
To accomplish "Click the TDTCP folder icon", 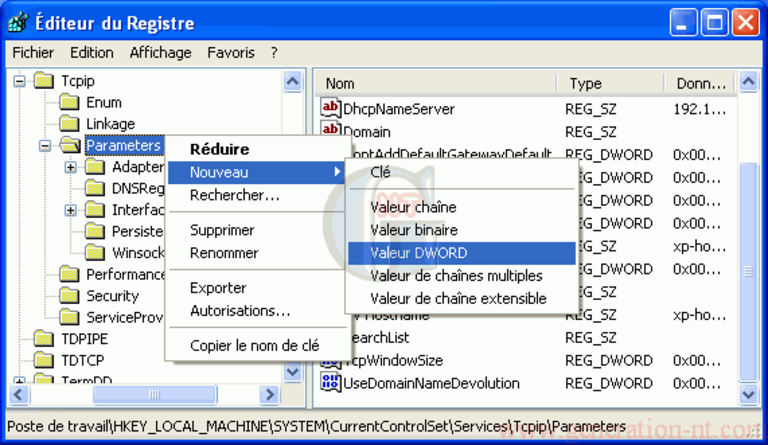I will pos(44,360).
